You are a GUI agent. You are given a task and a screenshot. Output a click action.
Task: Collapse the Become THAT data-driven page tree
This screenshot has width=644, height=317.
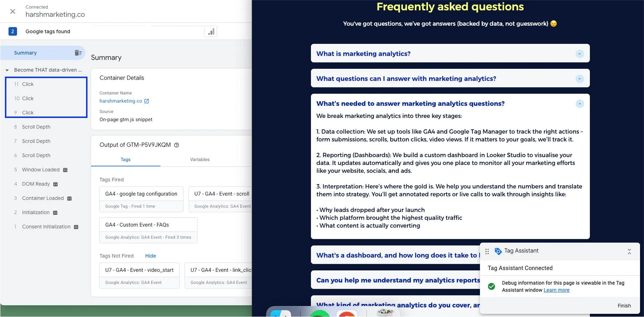click(x=7, y=70)
